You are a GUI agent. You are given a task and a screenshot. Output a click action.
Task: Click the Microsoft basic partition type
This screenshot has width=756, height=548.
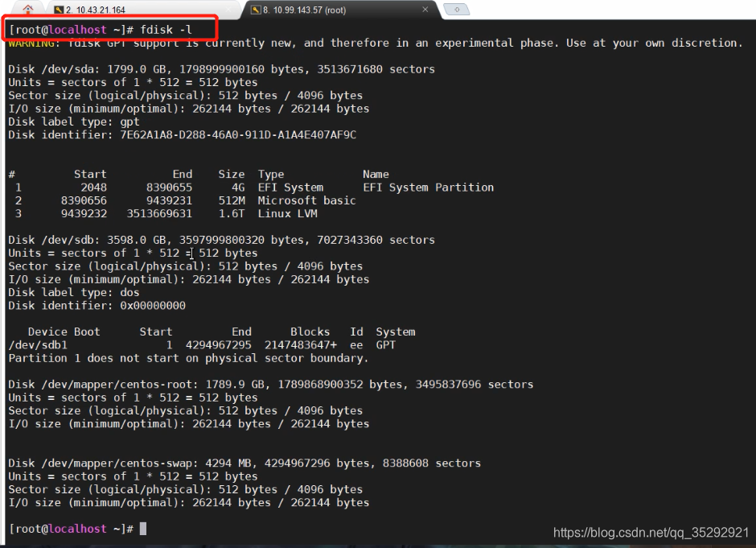[306, 200]
